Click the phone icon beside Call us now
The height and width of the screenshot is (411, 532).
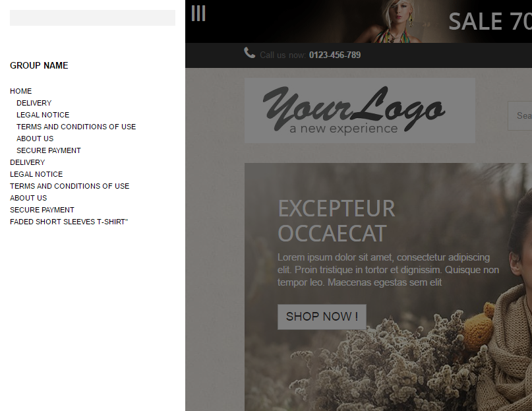pos(249,53)
